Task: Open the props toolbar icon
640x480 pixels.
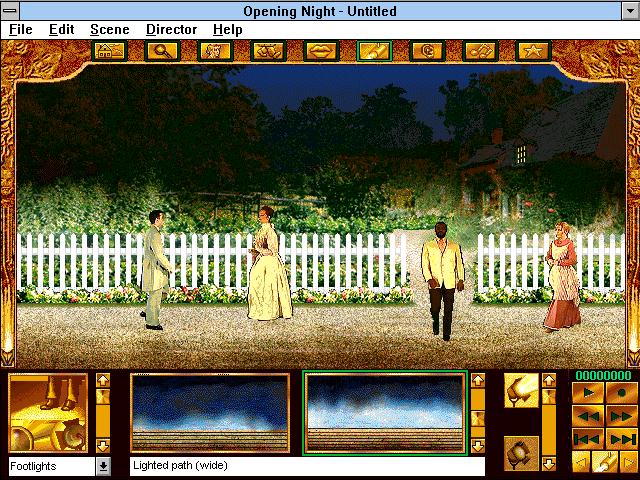Action: pos(268,51)
